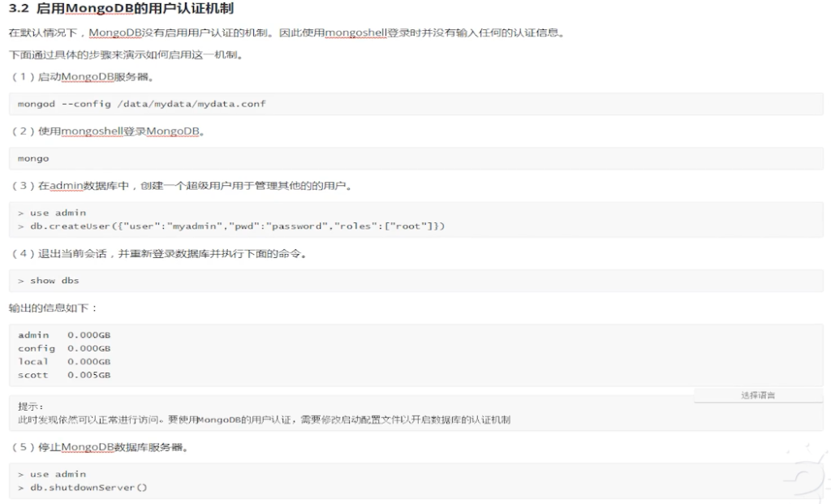Click the heading 3.2 启用MongoDB的用户认证机制
Viewport: 831px width, 504px height.
pos(122,8)
